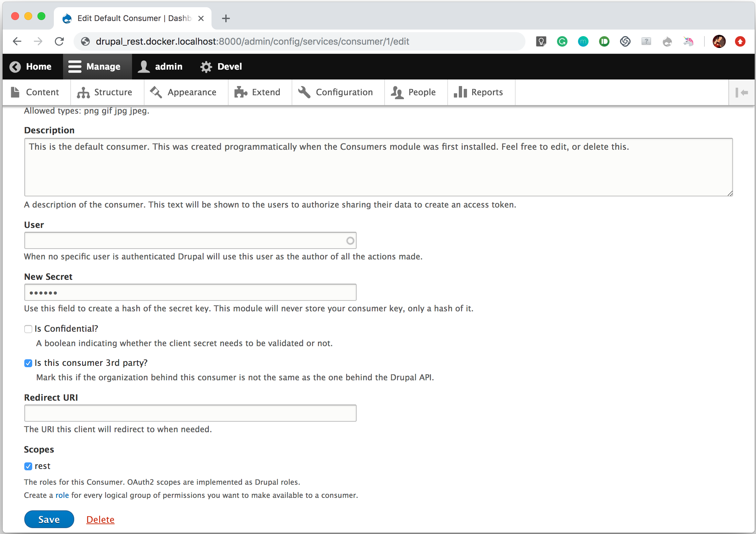Click the 'Redirect URI' label
Image resolution: width=756 pixels, height=534 pixels.
coord(51,398)
